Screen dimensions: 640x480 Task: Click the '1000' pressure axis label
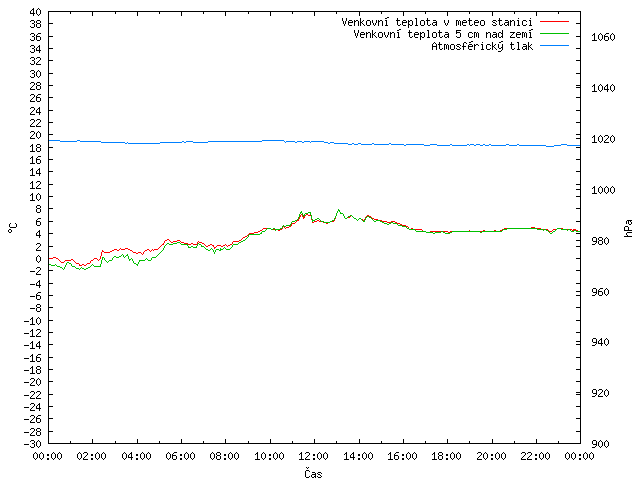click(603, 190)
